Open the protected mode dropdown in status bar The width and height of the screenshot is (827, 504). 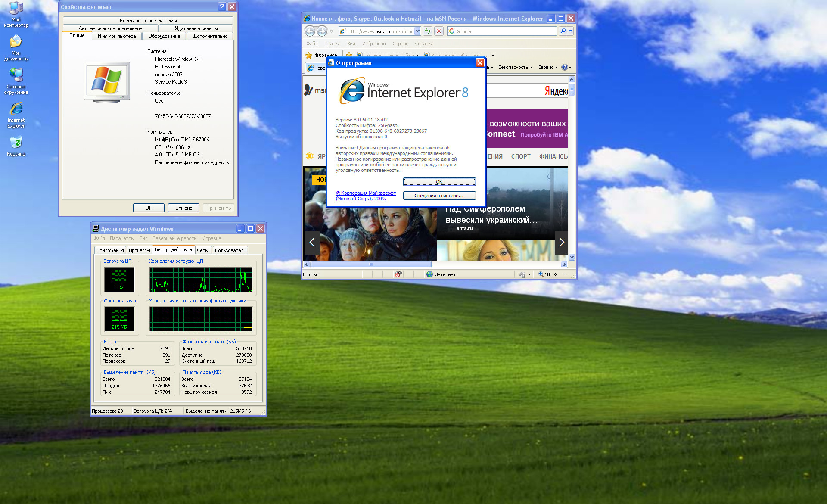(x=529, y=274)
